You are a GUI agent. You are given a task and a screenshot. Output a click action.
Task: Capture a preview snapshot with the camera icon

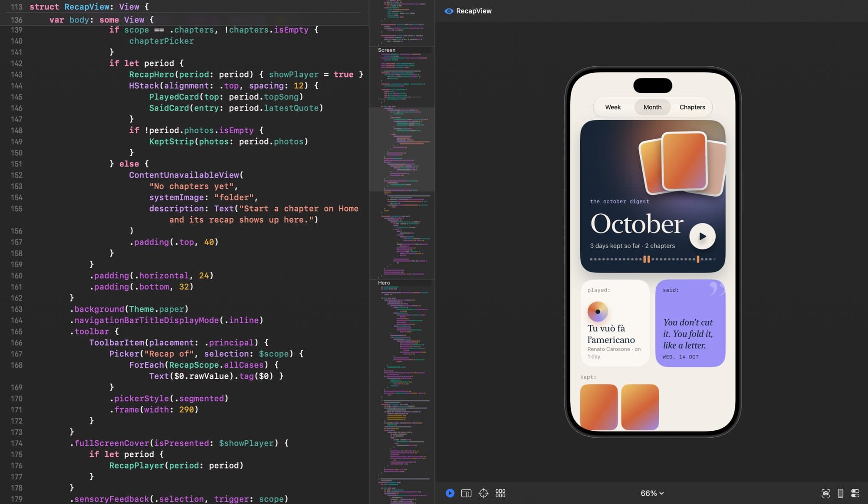pyautogui.click(x=826, y=493)
